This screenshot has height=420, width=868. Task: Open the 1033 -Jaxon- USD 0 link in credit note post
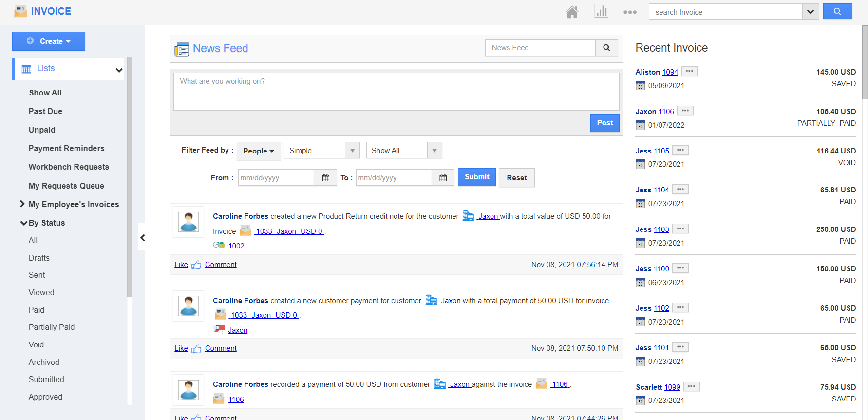289,231
